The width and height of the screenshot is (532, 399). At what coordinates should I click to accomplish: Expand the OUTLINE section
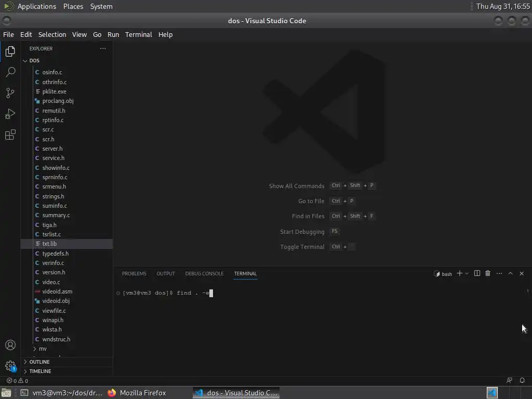[66, 362]
